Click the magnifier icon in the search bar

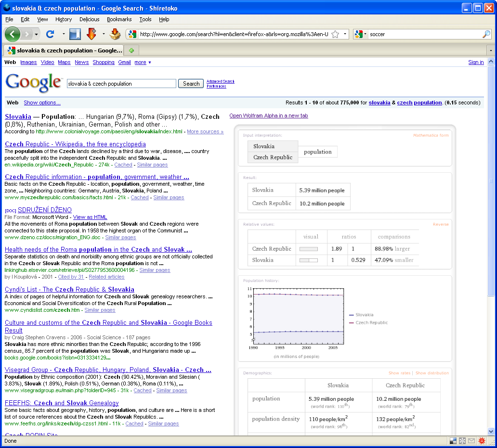(x=486, y=34)
